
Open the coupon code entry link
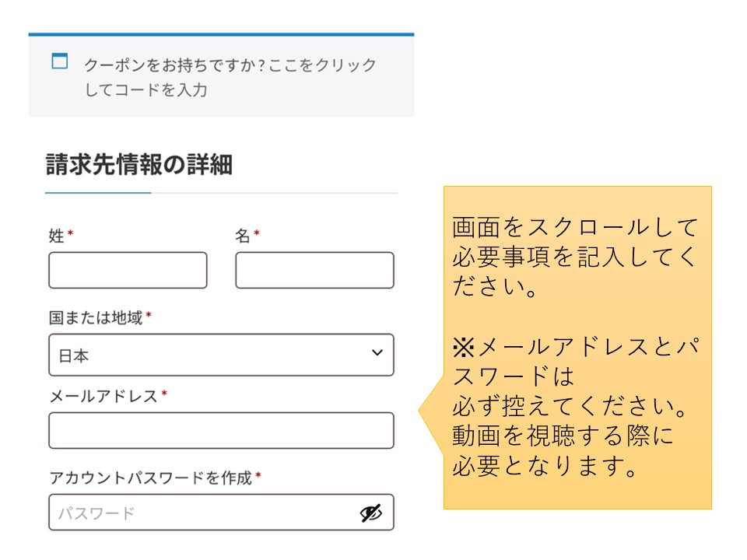230,77
